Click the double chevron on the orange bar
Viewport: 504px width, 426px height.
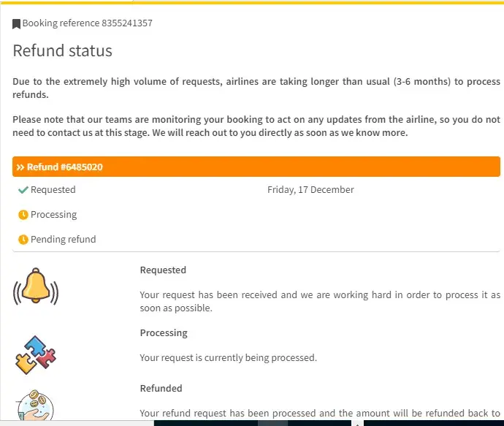[20, 167]
